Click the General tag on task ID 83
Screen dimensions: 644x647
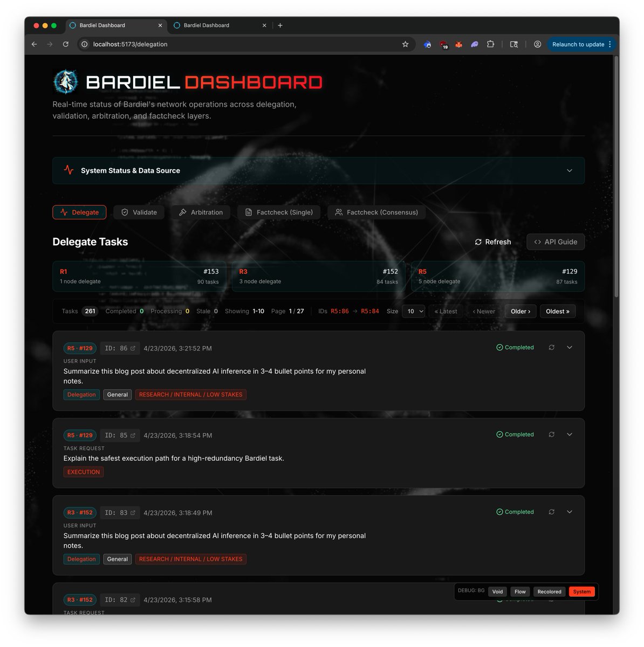118,559
